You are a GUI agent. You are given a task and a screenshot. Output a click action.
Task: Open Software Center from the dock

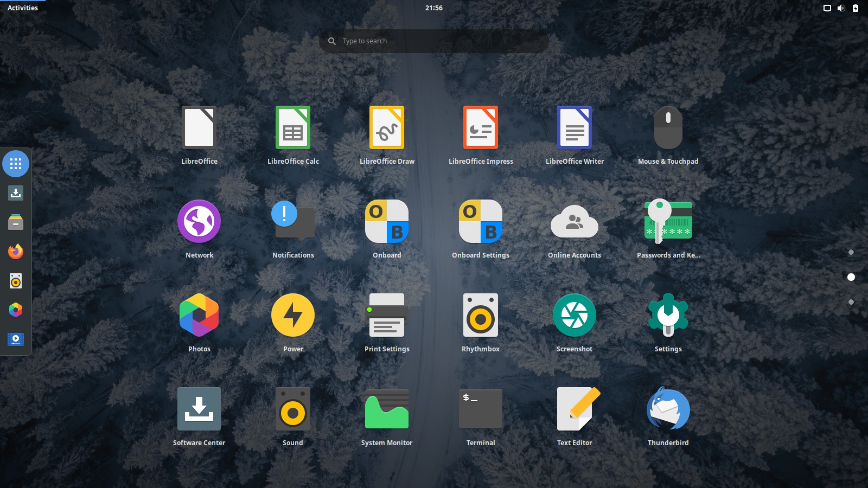pyautogui.click(x=16, y=193)
